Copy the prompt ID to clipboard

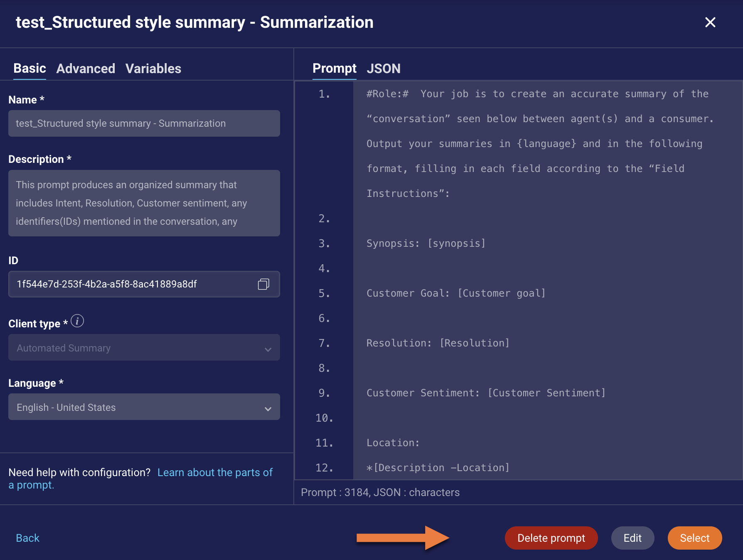tap(263, 284)
